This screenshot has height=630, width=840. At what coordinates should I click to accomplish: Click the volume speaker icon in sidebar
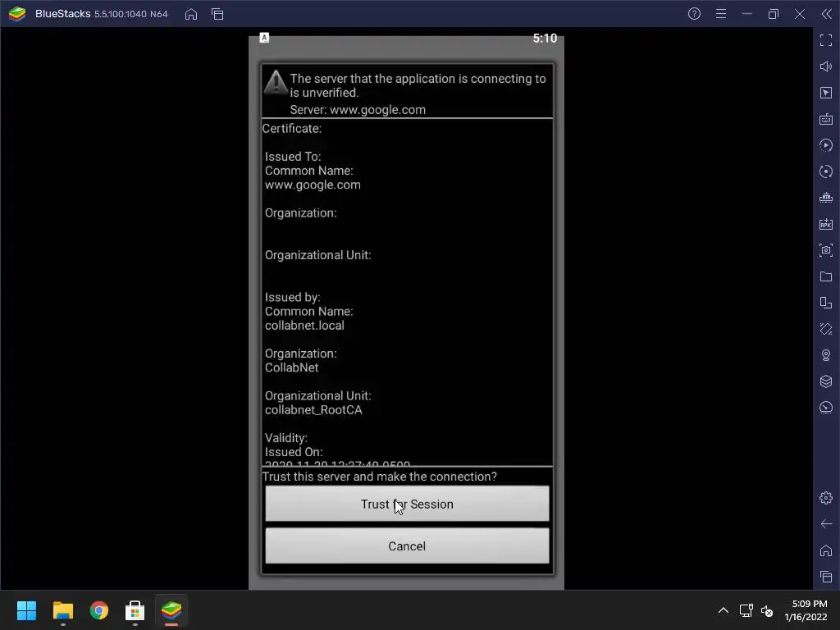tap(826, 66)
